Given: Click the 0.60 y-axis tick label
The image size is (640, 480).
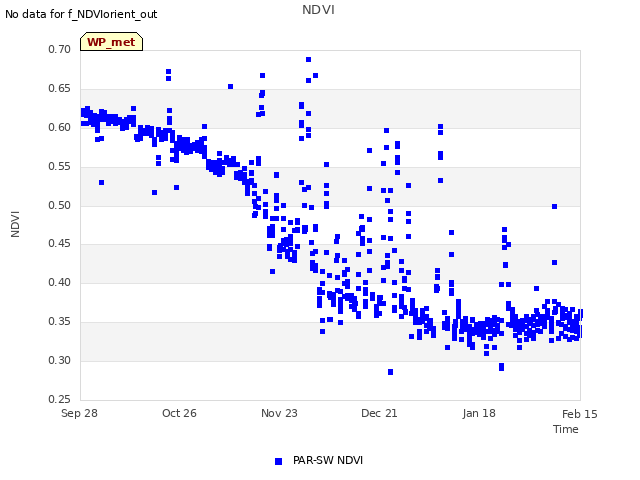Looking at the screenshot, I should 59,127.
